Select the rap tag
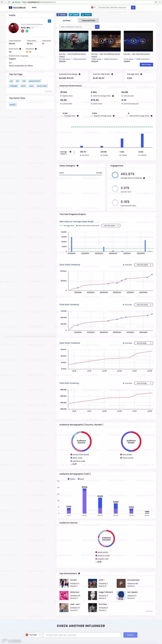This screenshot has width=162, height=644. (11, 81)
